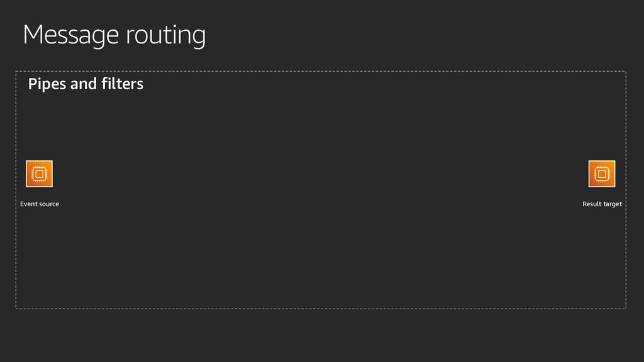
Task: Select the "Message routing" slide title
Action: pyautogui.click(x=114, y=35)
